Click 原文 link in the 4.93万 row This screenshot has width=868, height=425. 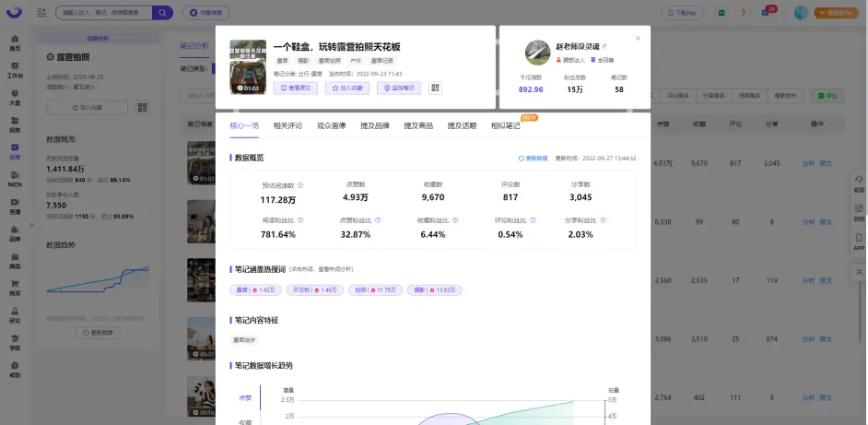click(826, 163)
